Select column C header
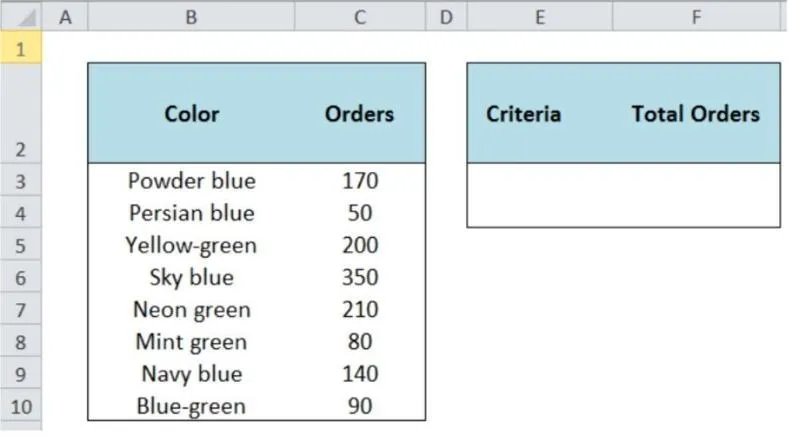This screenshot has width=789, height=437. pos(360,16)
